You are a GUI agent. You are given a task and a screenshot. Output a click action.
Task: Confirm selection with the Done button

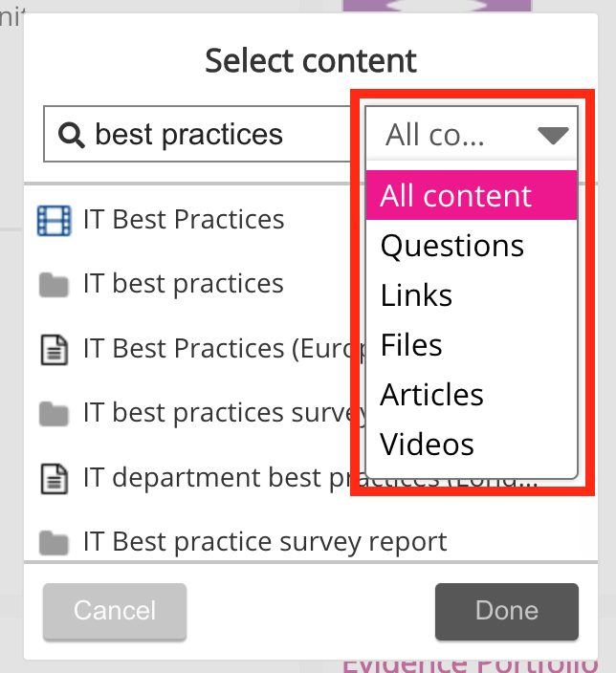[506, 611]
